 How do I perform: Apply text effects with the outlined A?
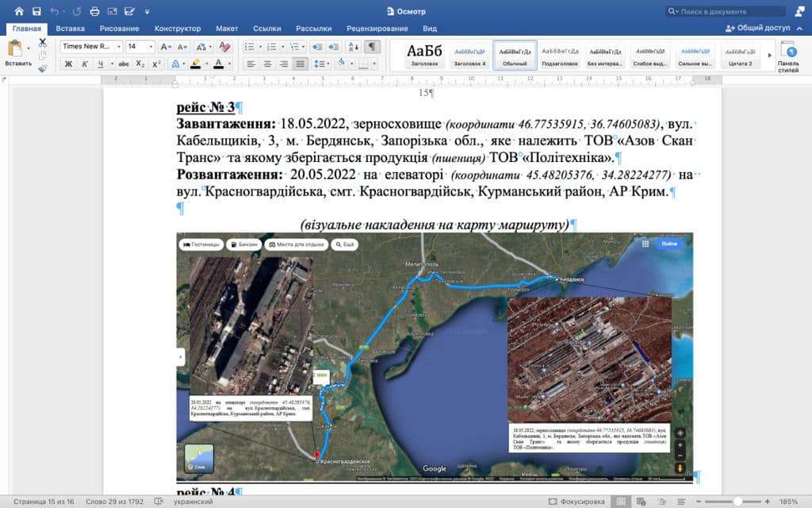click(x=175, y=63)
